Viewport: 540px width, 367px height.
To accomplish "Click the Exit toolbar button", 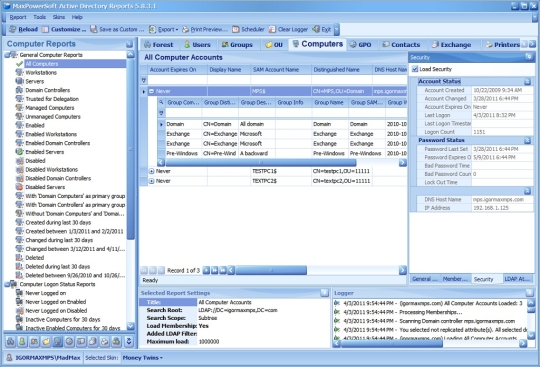I will point(322,29).
